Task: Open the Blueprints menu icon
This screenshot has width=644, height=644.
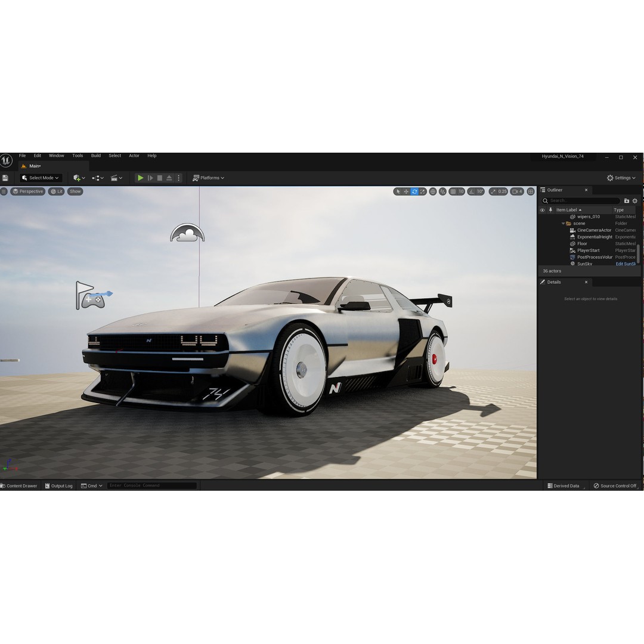Action: [x=98, y=178]
